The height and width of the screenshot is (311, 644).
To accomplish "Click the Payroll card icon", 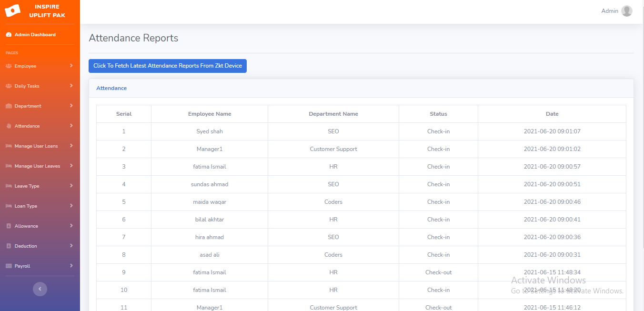I will (x=9, y=266).
